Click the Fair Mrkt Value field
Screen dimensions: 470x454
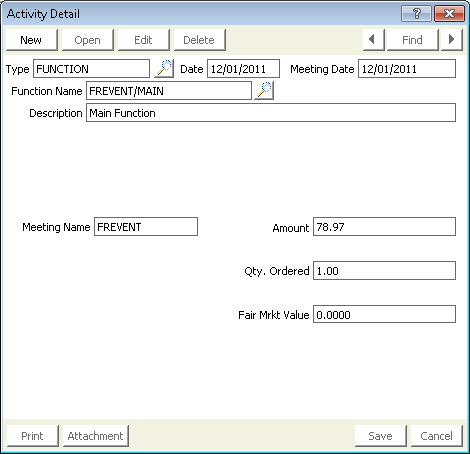[384, 314]
